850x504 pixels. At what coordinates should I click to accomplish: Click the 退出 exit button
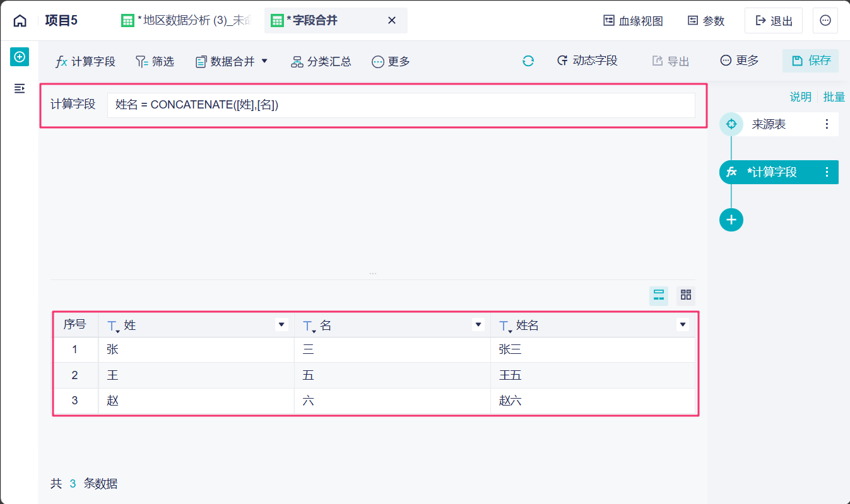[x=774, y=21]
